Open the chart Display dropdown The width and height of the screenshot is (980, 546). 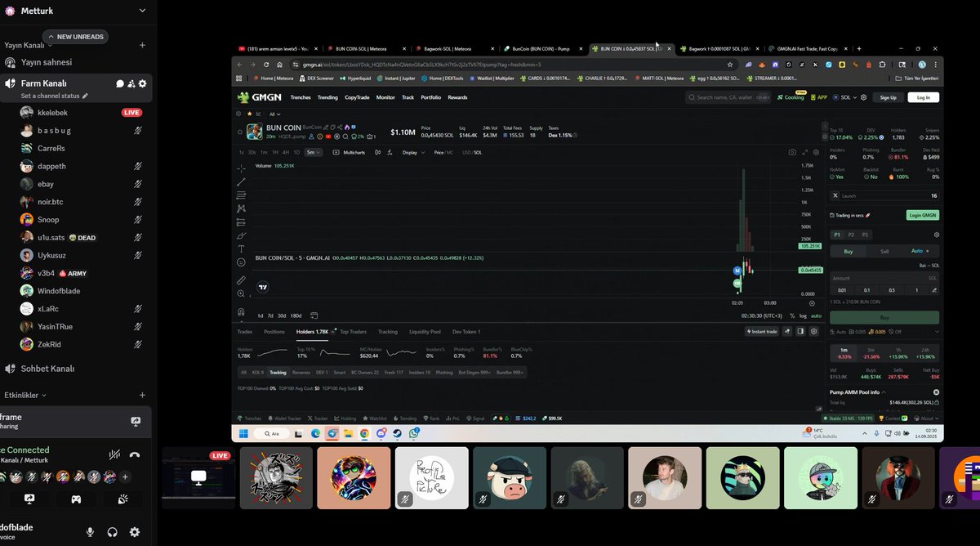coord(412,152)
